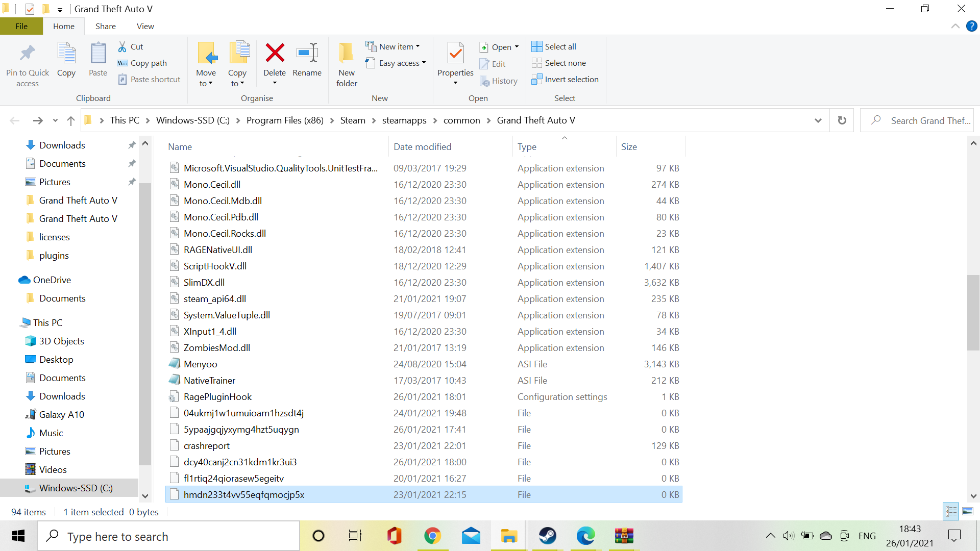Viewport: 980px width, 551px height.
Task: Open the Share ribbon tab
Action: click(105, 26)
